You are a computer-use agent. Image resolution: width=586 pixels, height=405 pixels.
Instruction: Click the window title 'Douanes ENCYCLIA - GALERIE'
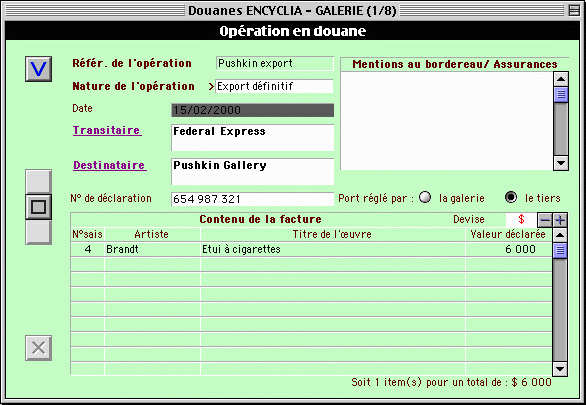292,10
